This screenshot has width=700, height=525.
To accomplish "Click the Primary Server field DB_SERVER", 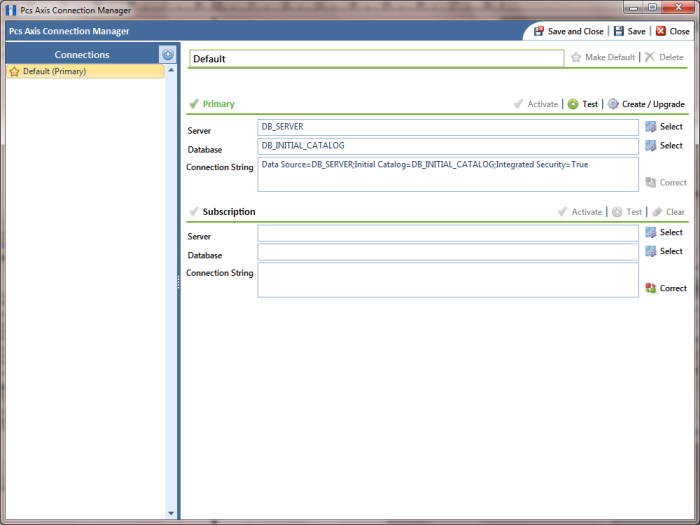I will pyautogui.click(x=448, y=127).
